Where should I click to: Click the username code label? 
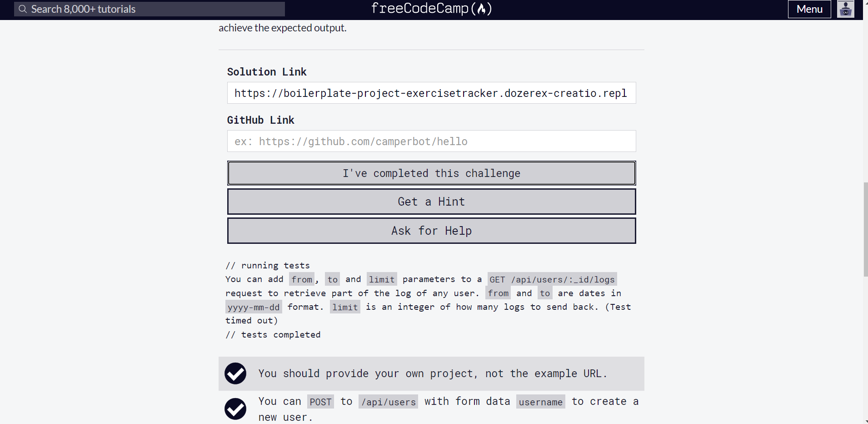pos(541,402)
